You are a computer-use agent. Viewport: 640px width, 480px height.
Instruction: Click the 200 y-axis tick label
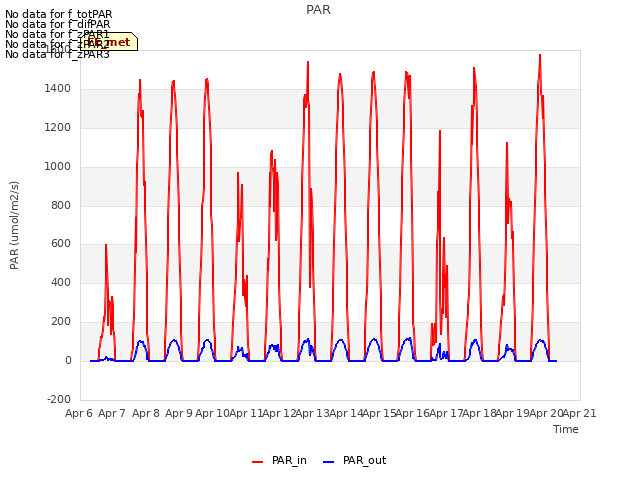[61, 322]
